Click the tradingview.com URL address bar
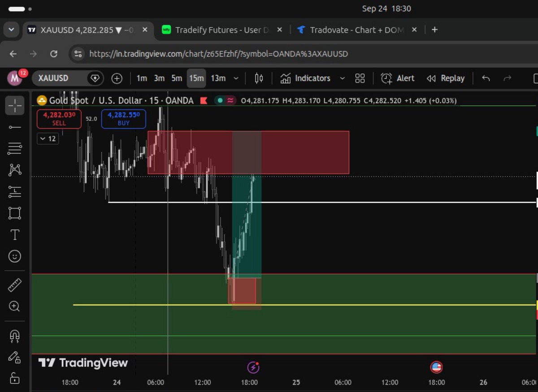 (219, 54)
